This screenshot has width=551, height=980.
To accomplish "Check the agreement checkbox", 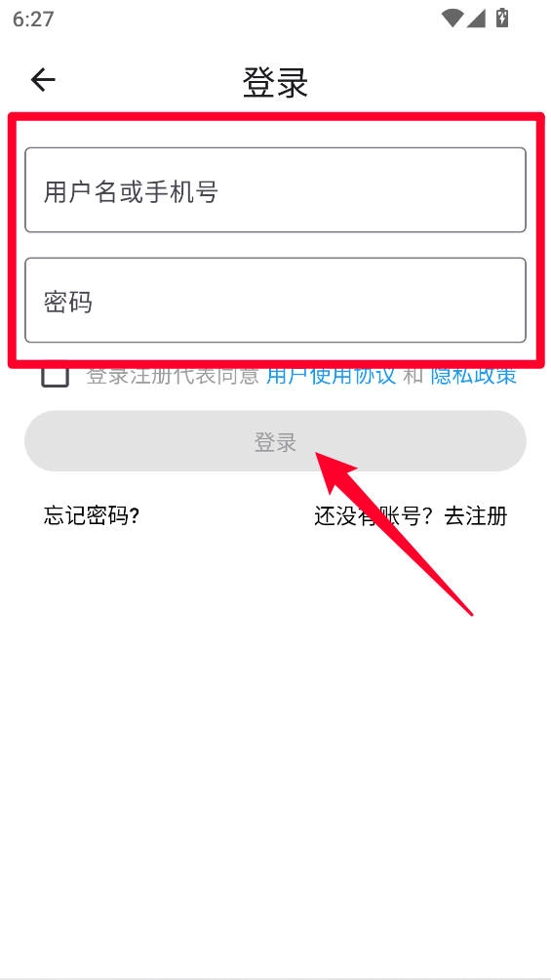I will coord(55,376).
